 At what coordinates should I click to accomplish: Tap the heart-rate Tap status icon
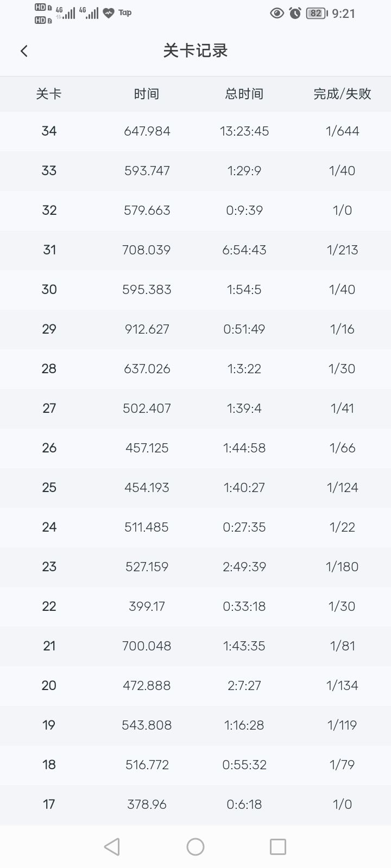pos(109,13)
